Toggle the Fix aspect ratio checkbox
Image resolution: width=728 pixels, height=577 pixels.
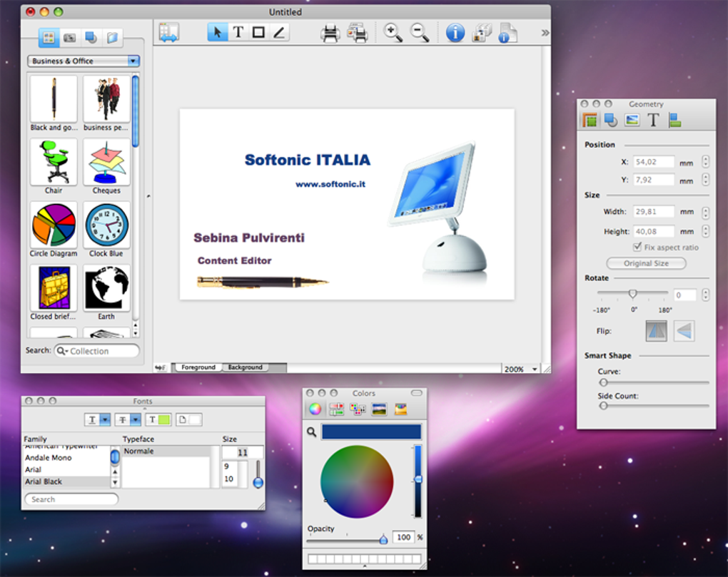tap(637, 247)
